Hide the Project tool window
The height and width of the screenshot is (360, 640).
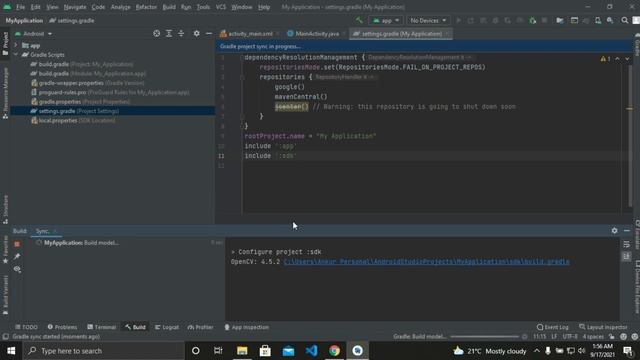pos(209,33)
